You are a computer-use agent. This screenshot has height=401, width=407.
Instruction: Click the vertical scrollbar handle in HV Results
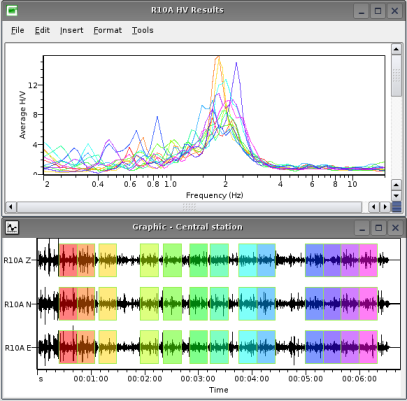tap(396, 76)
